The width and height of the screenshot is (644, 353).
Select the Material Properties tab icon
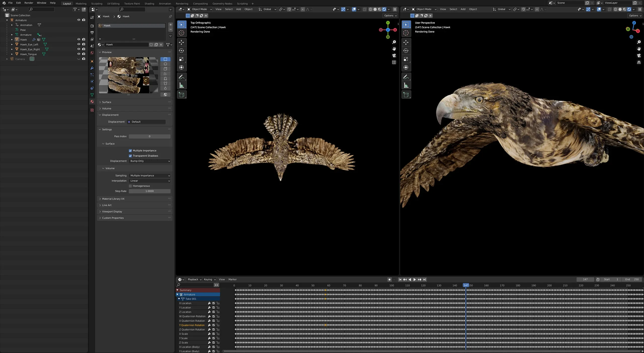click(x=92, y=101)
